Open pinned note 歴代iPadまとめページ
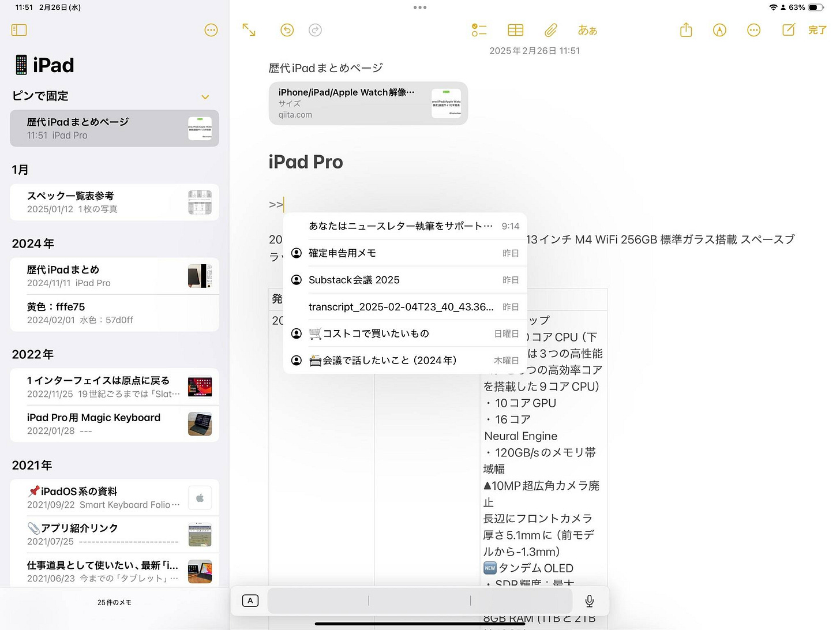Screen dimensions: 840x630 [x=114, y=128]
